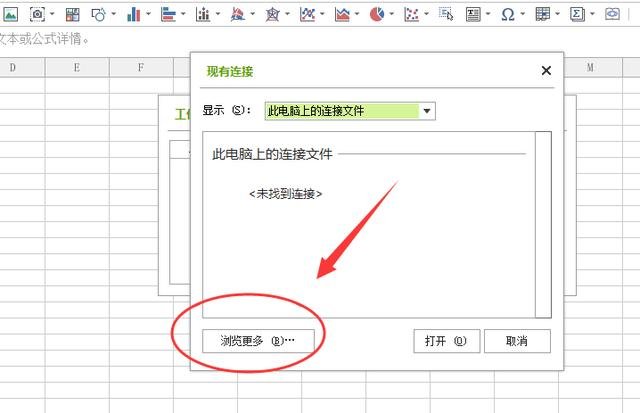Insert a line chart

(307, 15)
